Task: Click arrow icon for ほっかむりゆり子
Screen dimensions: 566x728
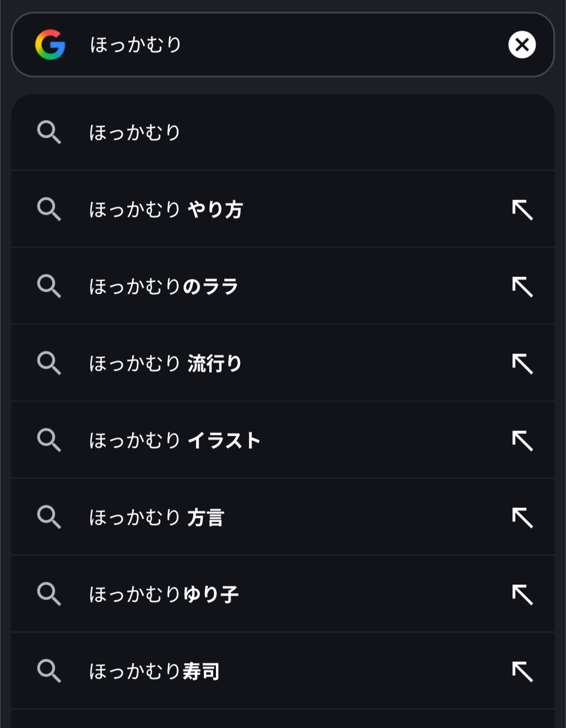Action: (x=522, y=594)
